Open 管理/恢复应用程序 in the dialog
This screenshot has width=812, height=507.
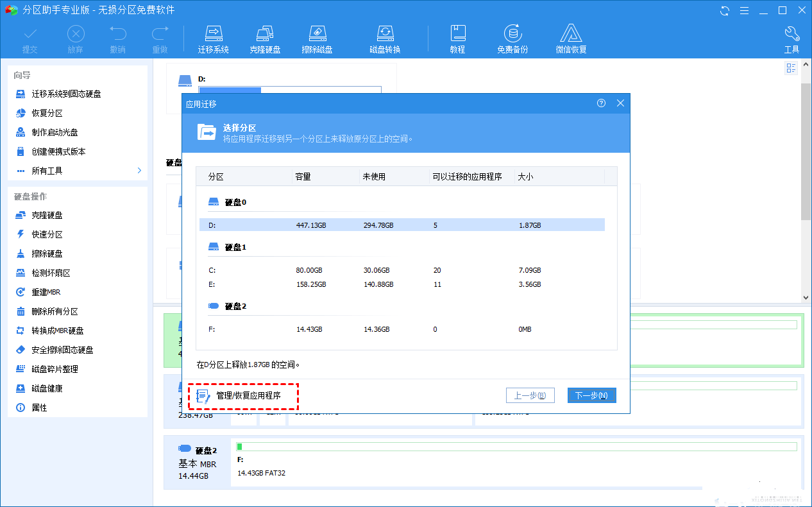(x=244, y=395)
